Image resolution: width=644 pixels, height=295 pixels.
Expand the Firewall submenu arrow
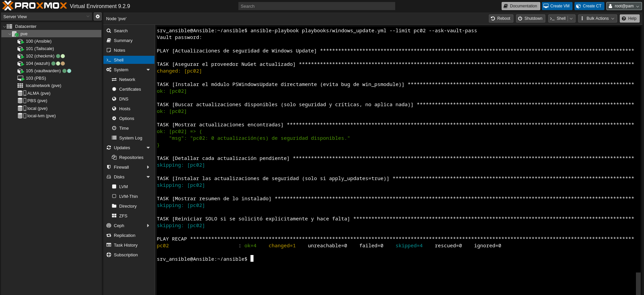pos(148,167)
